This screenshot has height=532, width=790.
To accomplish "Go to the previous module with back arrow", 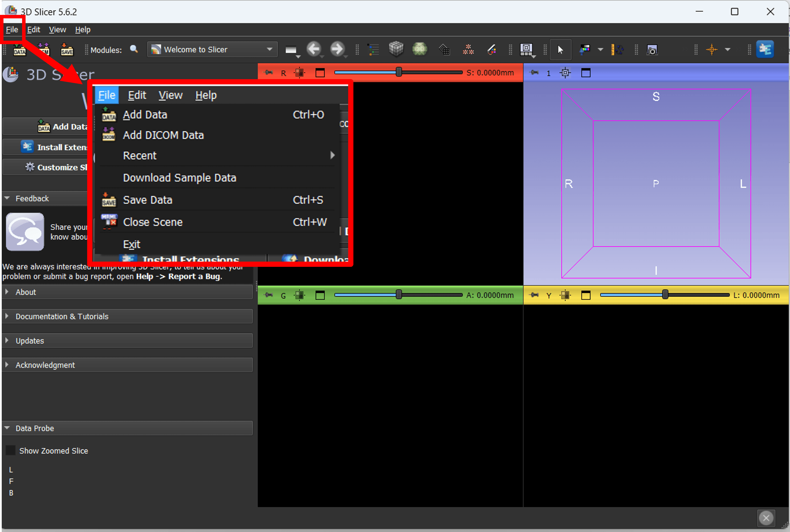I will click(314, 49).
